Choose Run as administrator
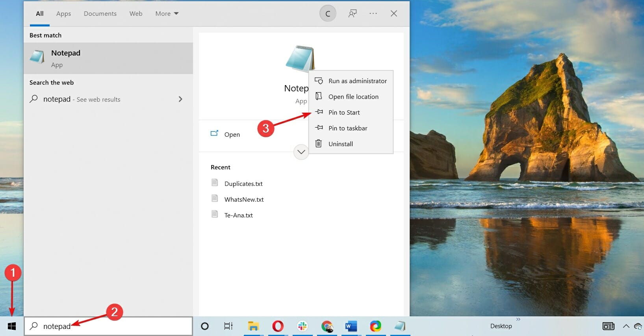The image size is (644, 336). point(351,81)
